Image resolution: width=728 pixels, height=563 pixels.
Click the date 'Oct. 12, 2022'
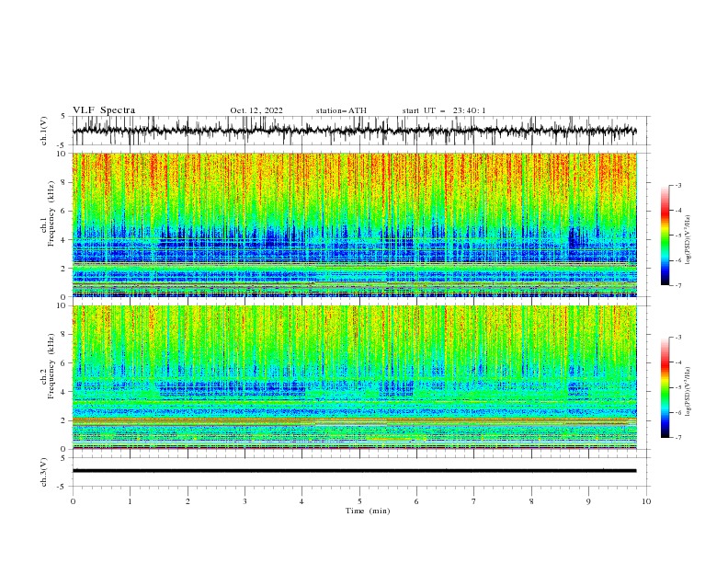[256, 110]
